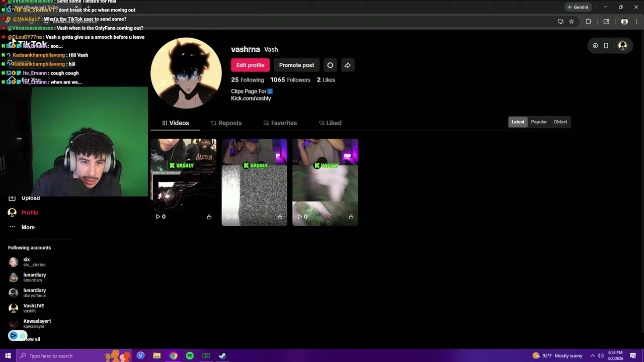Sort videos by Oldest
644x362 pixels.
tap(560, 122)
